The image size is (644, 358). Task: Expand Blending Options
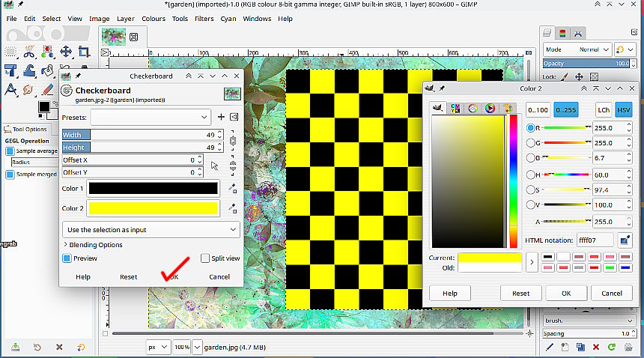pos(94,245)
